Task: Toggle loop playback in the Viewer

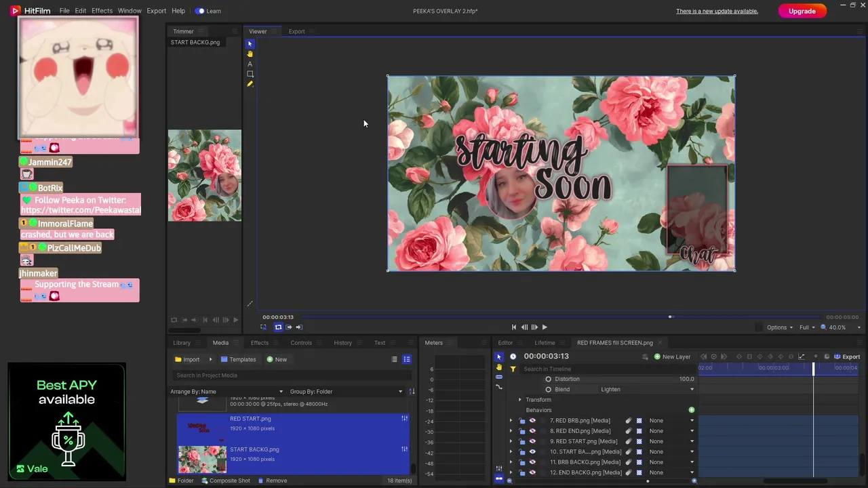Action: [x=278, y=327]
